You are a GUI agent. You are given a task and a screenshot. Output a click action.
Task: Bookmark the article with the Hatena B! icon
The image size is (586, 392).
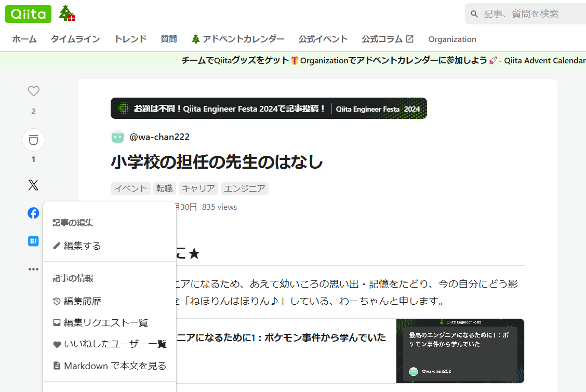click(33, 241)
